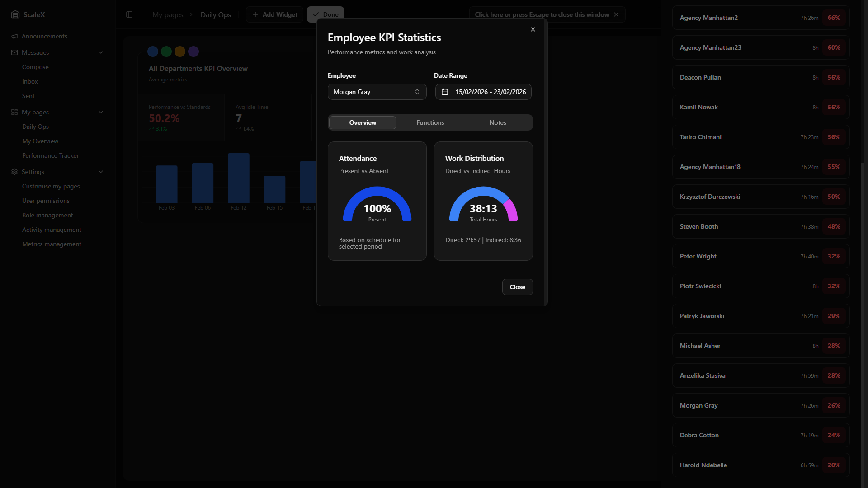Collapse the Messages section chevron
Image resolution: width=868 pixels, height=488 pixels.
point(101,52)
